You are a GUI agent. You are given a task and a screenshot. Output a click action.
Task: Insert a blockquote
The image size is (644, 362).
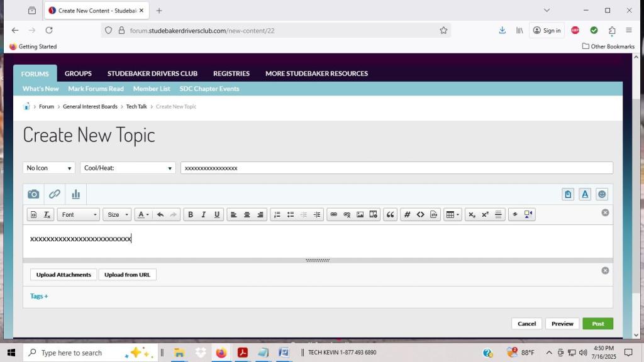tap(389, 214)
